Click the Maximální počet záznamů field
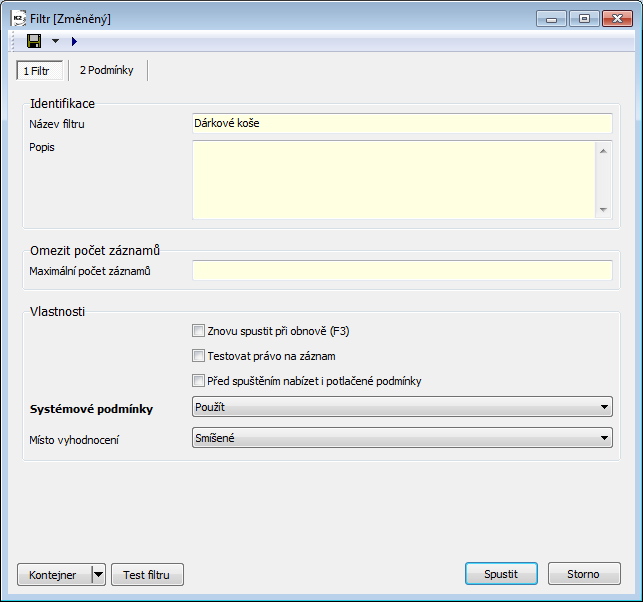The height and width of the screenshot is (602, 643). coord(401,271)
